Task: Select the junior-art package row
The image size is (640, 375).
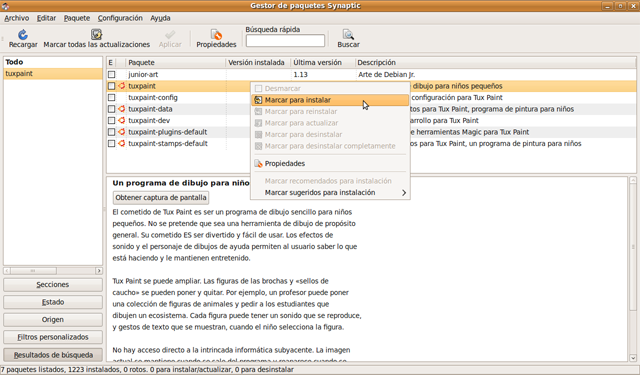Action: coord(371,74)
